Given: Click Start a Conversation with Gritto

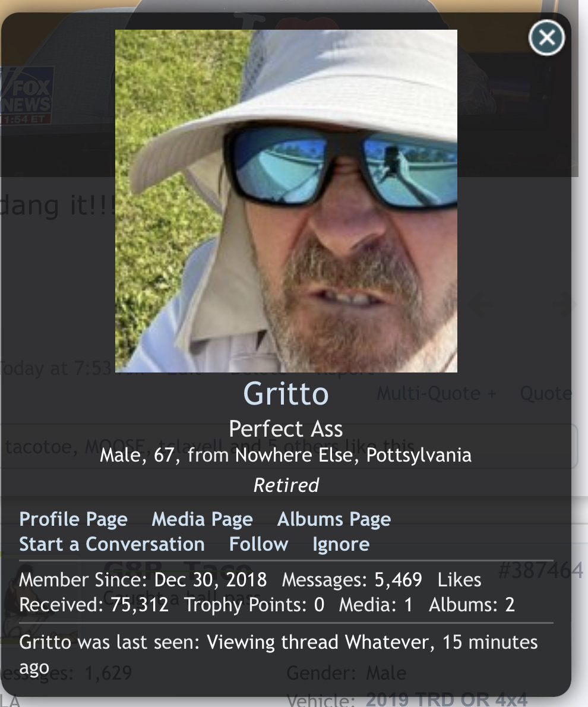Looking at the screenshot, I should click(112, 544).
